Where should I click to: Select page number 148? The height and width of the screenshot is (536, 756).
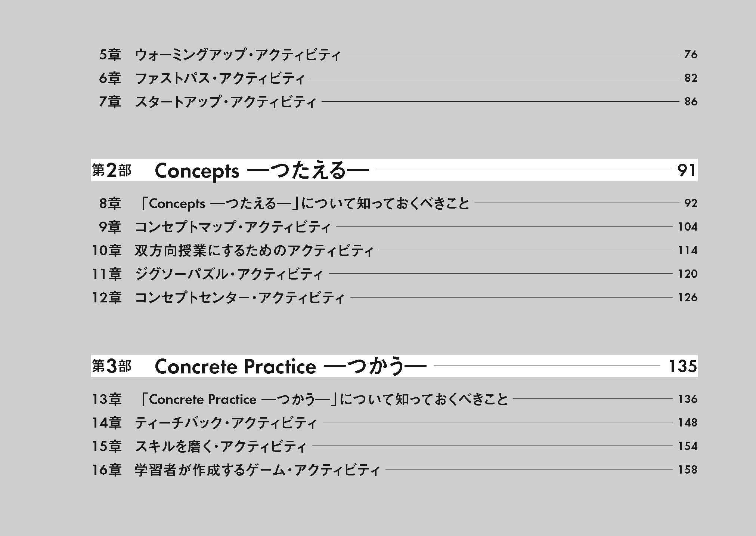pyautogui.click(x=688, y=423)
